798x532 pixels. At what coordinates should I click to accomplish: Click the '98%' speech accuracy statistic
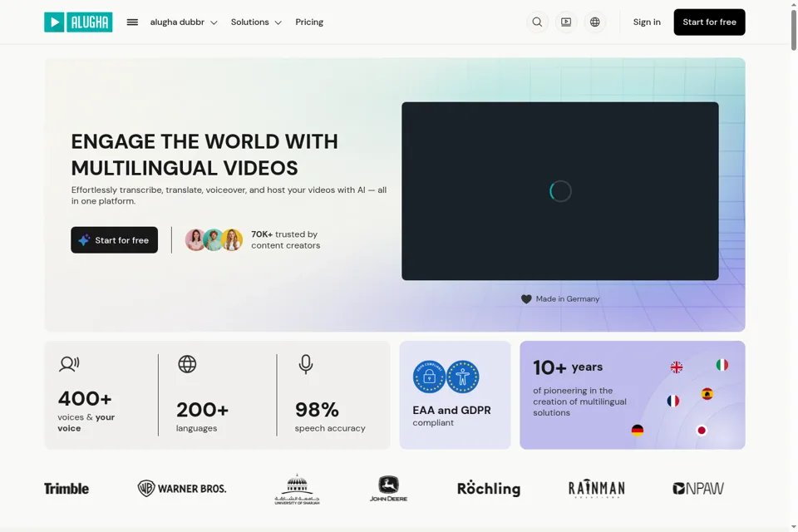317,410
